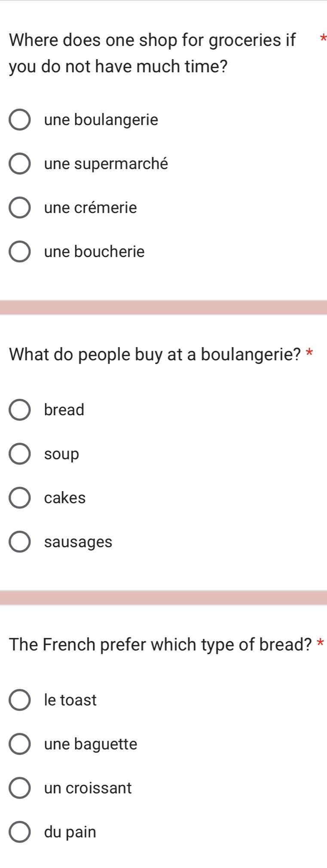Choose the 'soup' radio option
Image resolution: width=327 pixels, height=868 pixels.
pyautogui.click(x=20, y=454)
